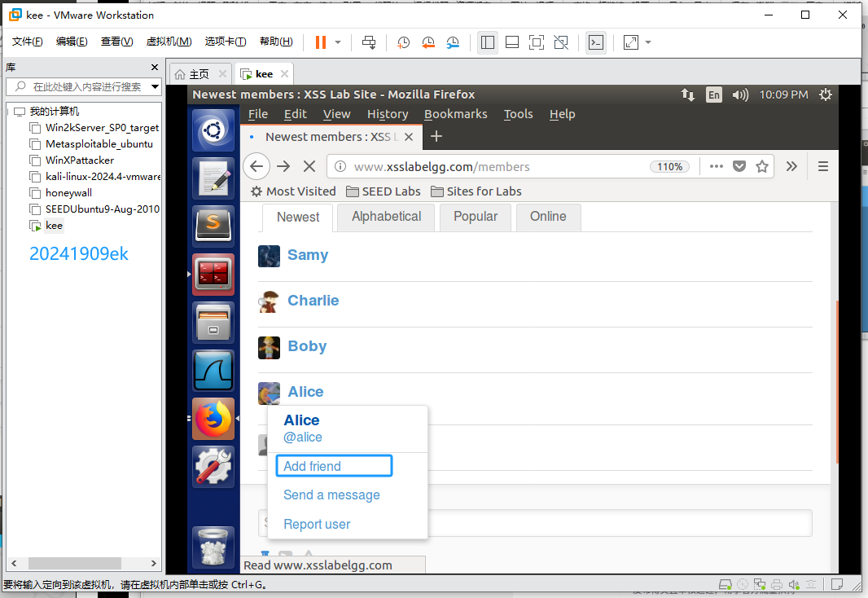Open the stretch display dropdown arrow
The image size is (868, 598).
point(648,42)
